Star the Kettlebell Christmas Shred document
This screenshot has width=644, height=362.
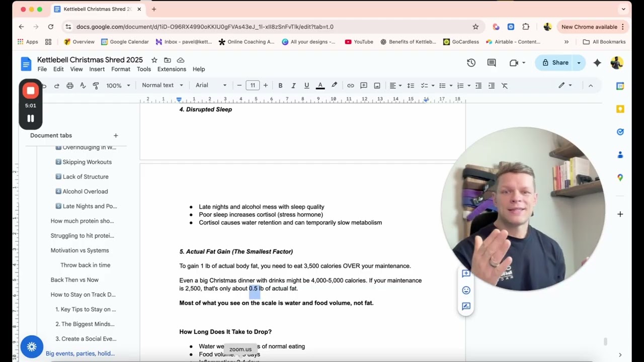154,60
